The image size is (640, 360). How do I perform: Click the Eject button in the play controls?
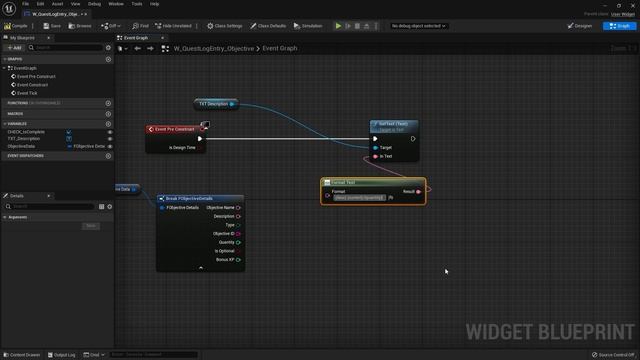click(x=367, y=26)
